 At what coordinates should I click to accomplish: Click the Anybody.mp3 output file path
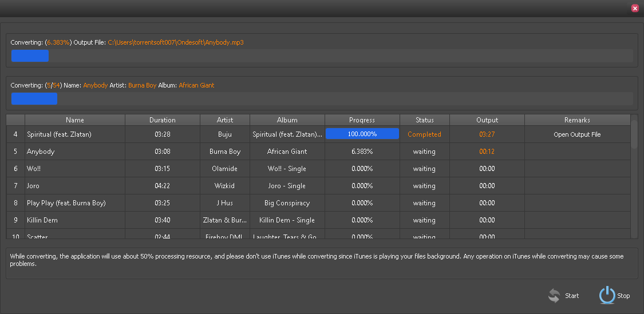coord(176,42)
